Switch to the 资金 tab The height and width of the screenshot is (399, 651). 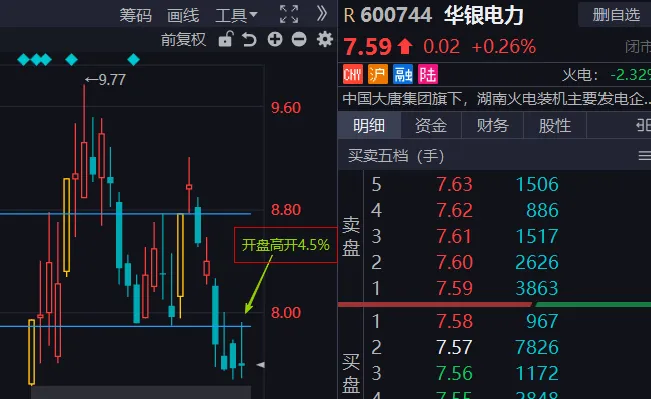pyautogui.click(x=431, y=125)
